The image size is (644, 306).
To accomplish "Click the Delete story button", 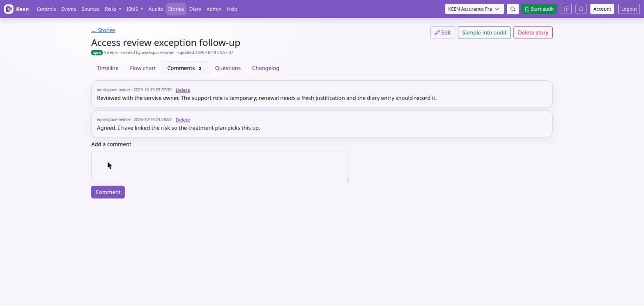I will [x=533, y=33].
